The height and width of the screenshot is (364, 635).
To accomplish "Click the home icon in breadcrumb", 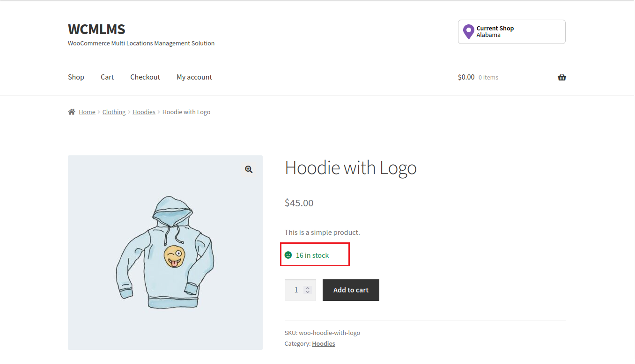I will pos(72,112).
